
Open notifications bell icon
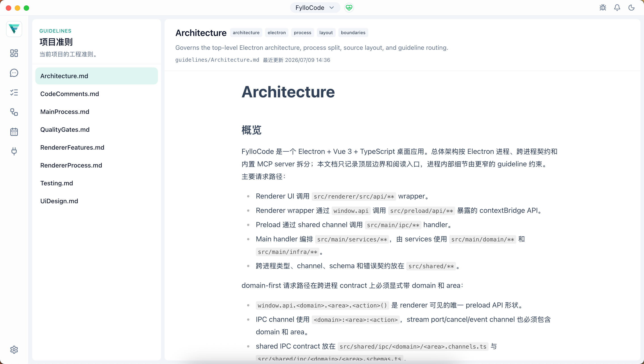(x=617, y=8)
